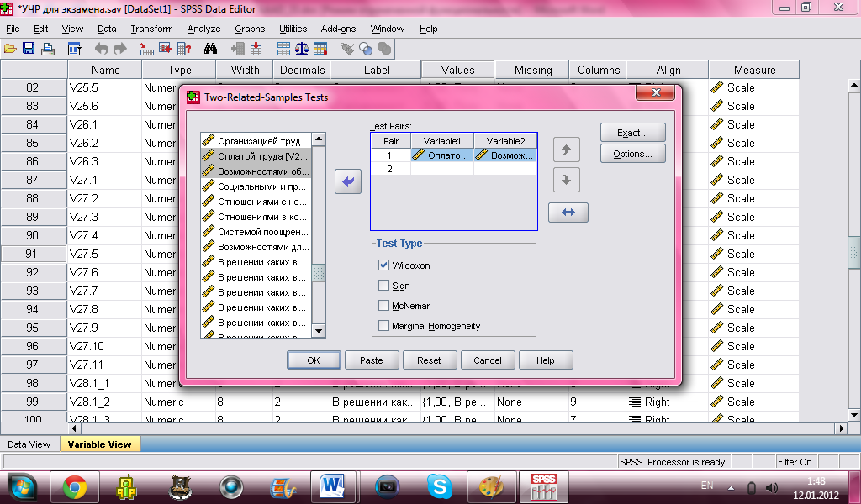861x504 pixels.
Task: Click the variable list scrollbar thumb
Action: 319,272
